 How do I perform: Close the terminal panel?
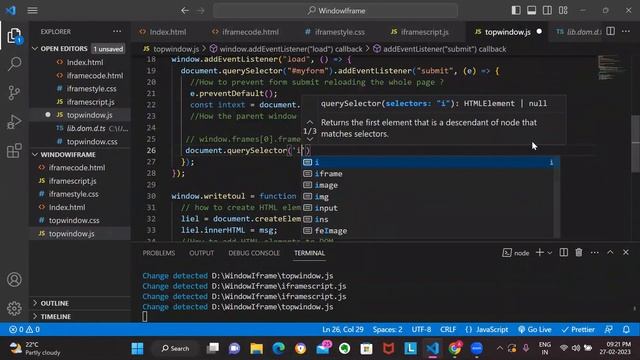(626, 253)
